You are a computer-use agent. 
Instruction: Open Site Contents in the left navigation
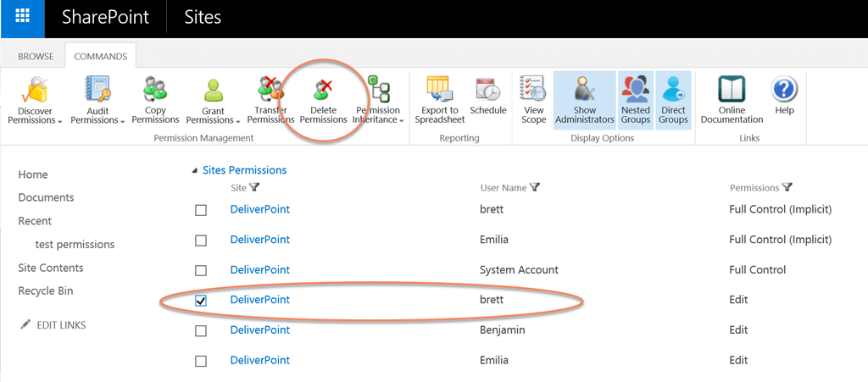51,269
